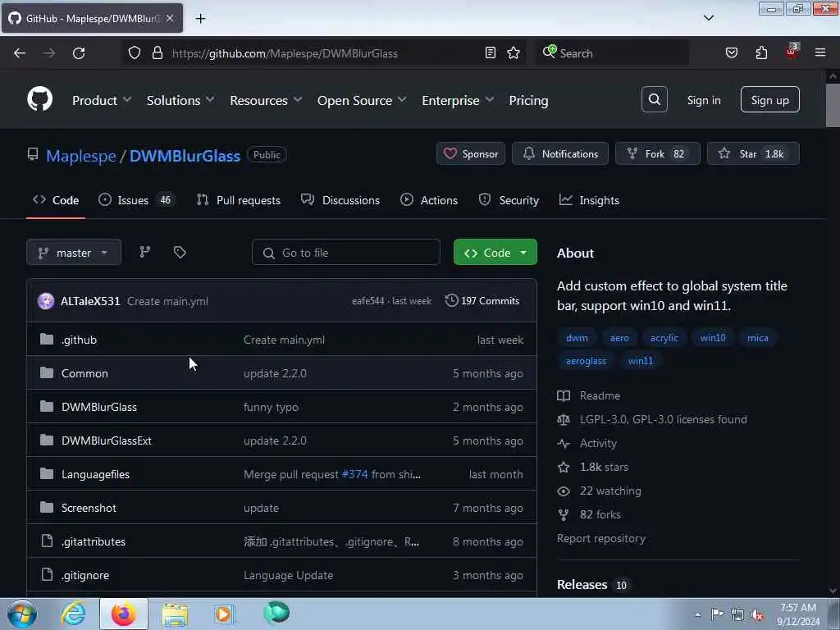Image resolution: width=840 pixels, height=630 pixels.
Task: Open Pocket save icon in toolbar
Action: click(x=731, y=52)
